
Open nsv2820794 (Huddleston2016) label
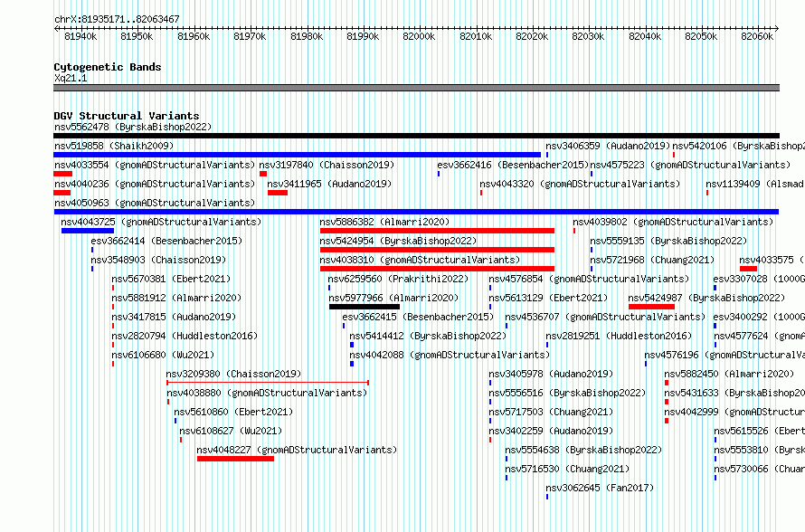185,336
